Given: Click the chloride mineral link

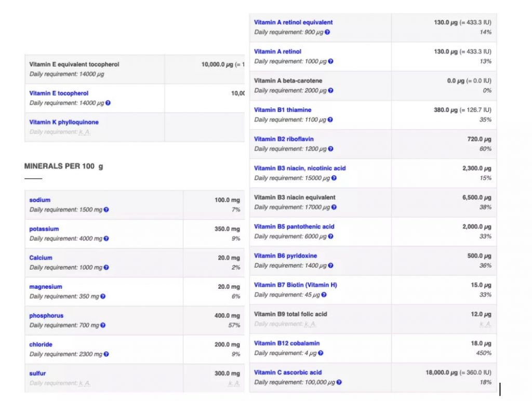Looking at the screenshot, I should tap(41, 344).
